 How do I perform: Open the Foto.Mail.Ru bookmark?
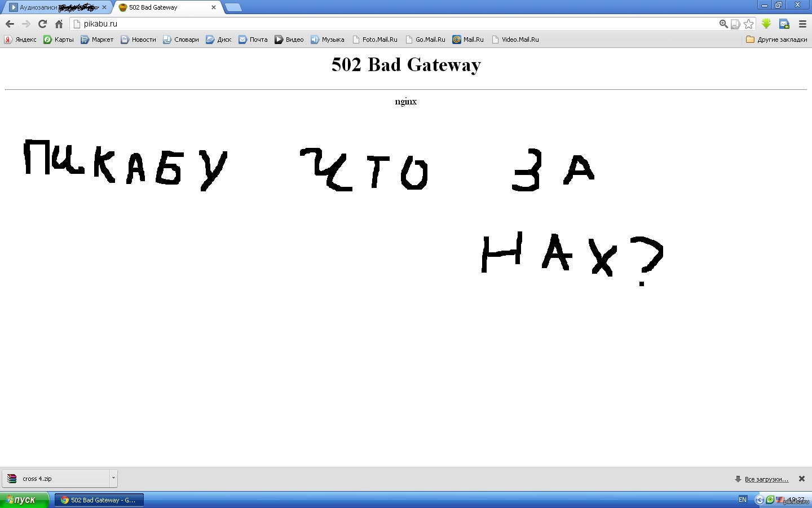[375, 40]
